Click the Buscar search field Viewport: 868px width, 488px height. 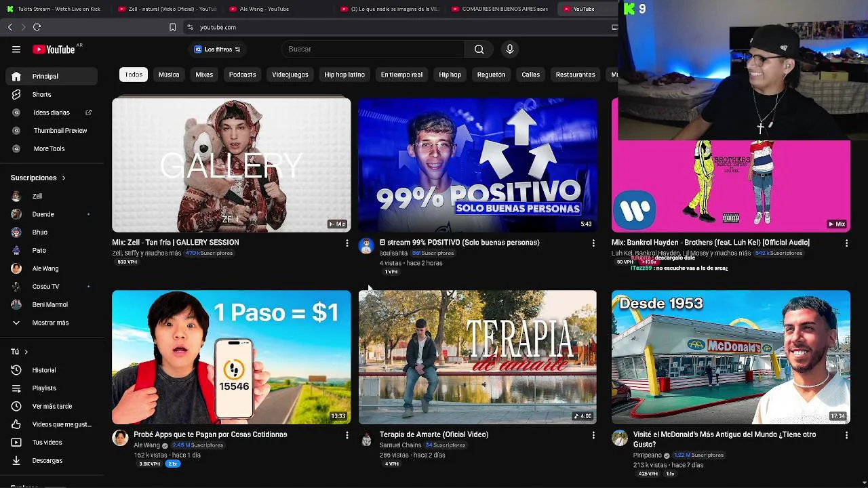pos(373,49)
